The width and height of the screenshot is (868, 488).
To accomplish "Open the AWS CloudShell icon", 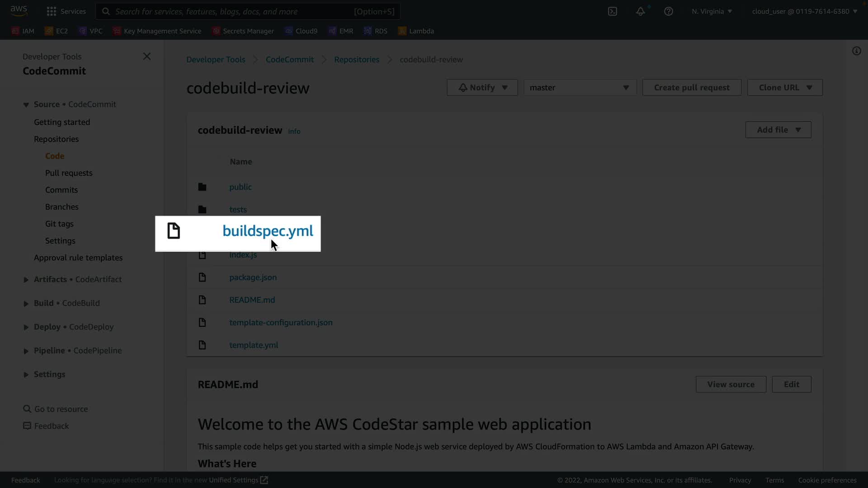I will [x=613, y=11].
